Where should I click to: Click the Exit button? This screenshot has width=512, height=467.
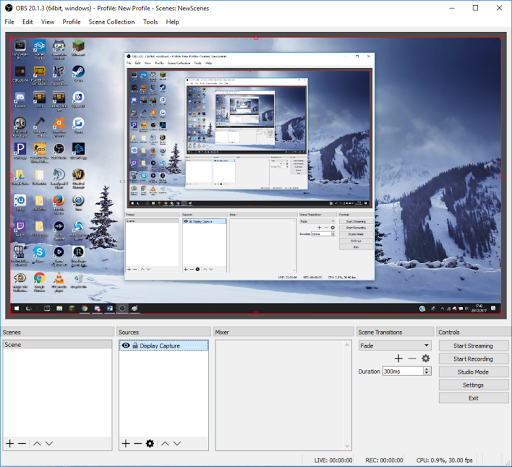click(473, 398)
